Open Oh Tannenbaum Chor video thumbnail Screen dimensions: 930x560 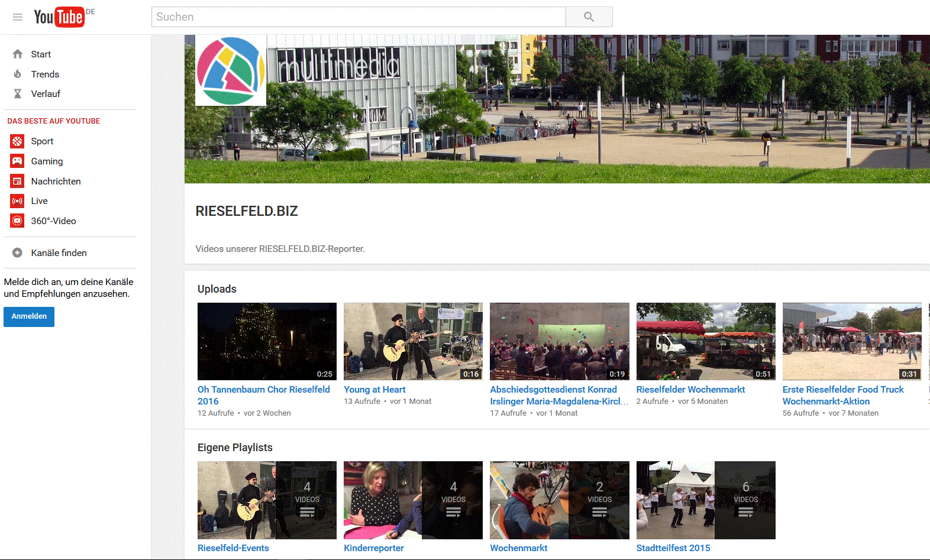tap(267, 341)
